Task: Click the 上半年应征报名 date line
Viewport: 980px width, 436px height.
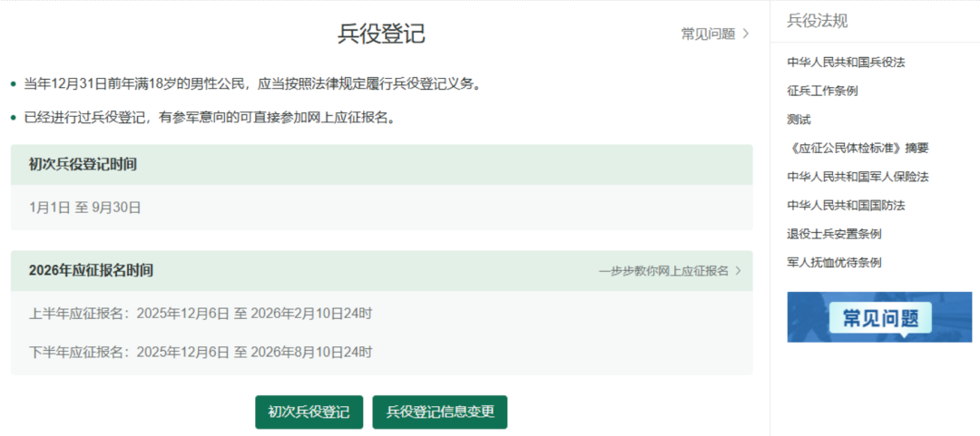Action: pos(201,314)
